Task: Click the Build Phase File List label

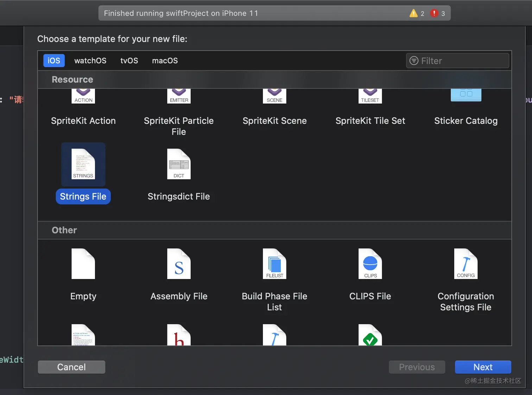Action: pyautogui.click(x=274, y=302)
